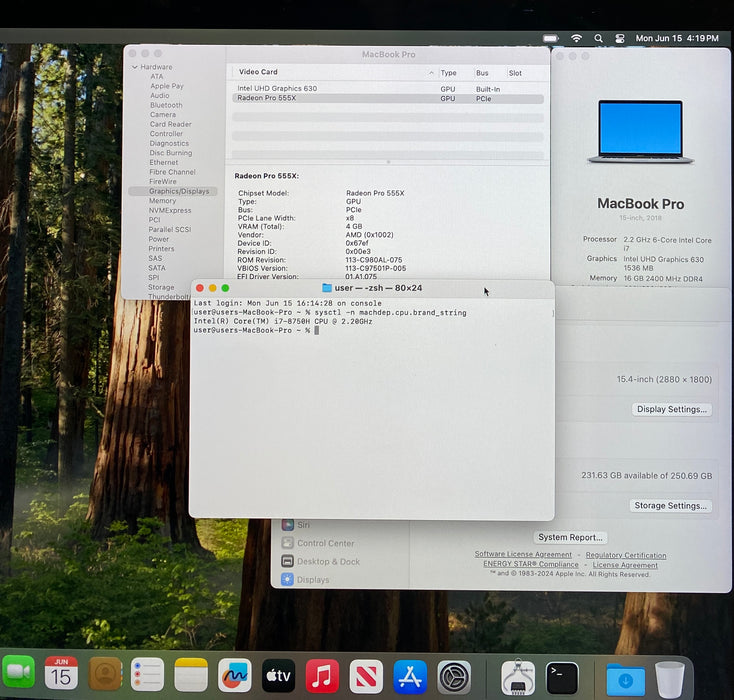Open FaceTime from the Dock
The height and width of the screenshot is (700, 734).
[18, 672]
